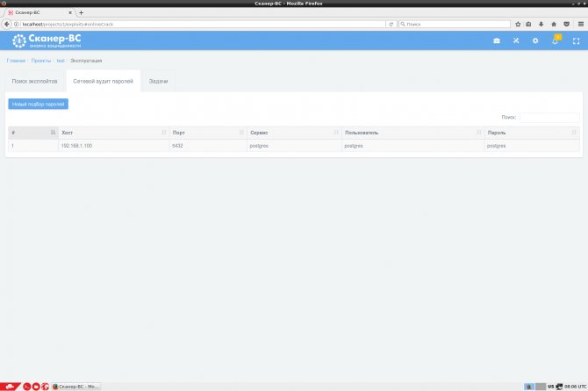Sort table by Хост column
Image resolution: width=588 pixels, height=391 pixels.
coord(113,133)
